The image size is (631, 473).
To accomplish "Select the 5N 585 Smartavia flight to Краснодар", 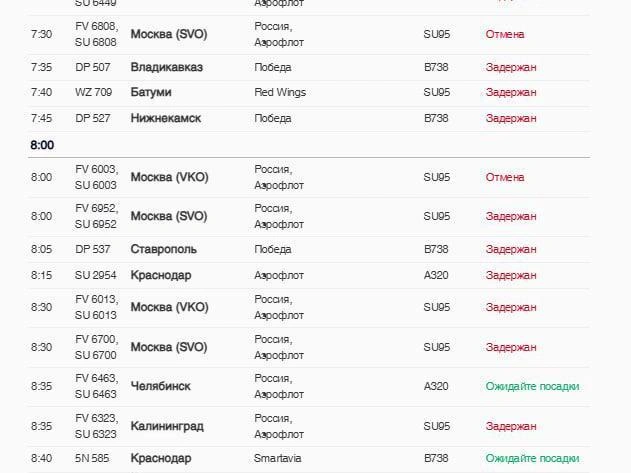I will click(x=309, y=459).
